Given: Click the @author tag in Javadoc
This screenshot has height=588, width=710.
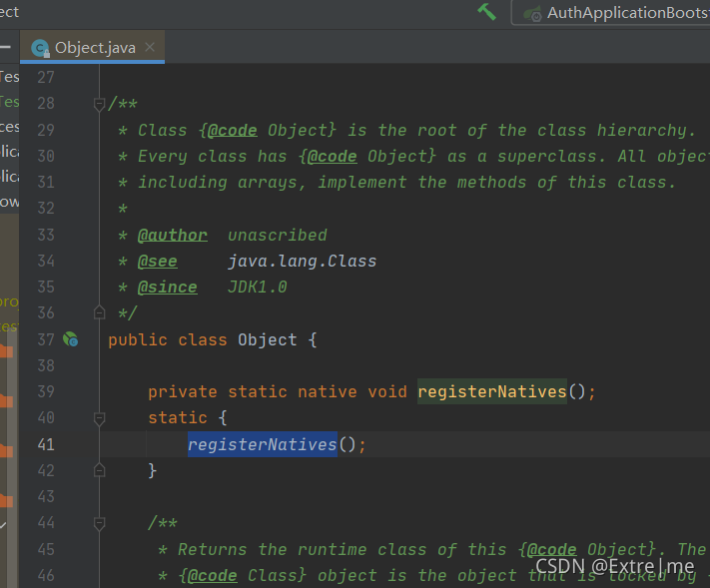Looking at the screenshot, I should click(173, 236).
